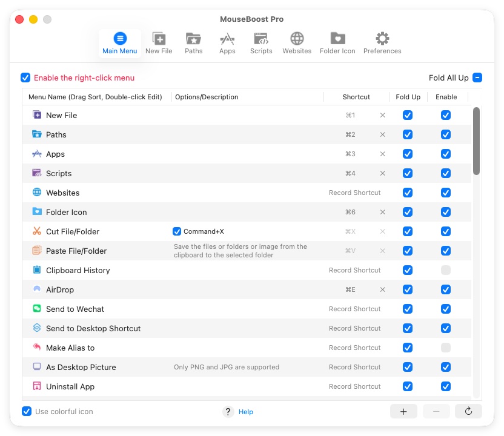Image resolution: width=504 pixels, height=436 pixels.
Task: Record Shortcut for Send to Desktop Shortcut
Action: [354, 328]
